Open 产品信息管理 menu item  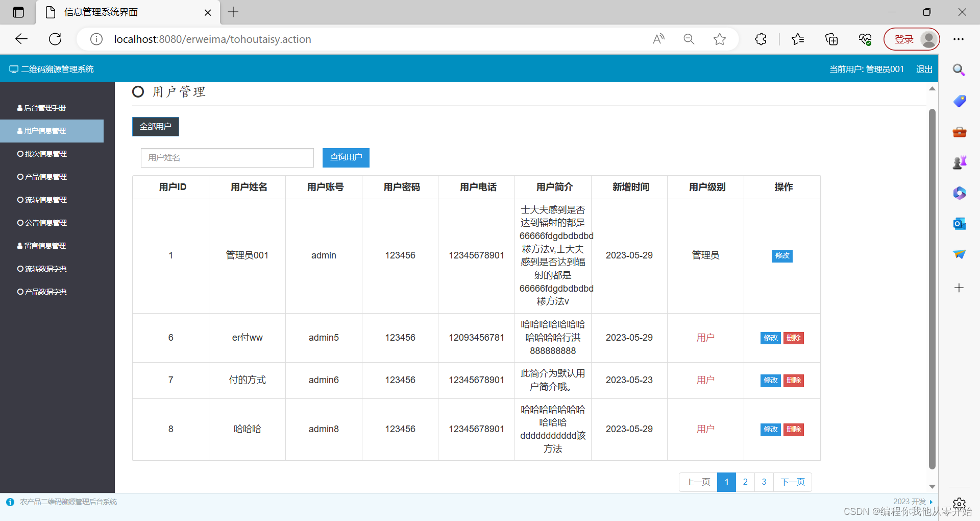click(42, 177)
